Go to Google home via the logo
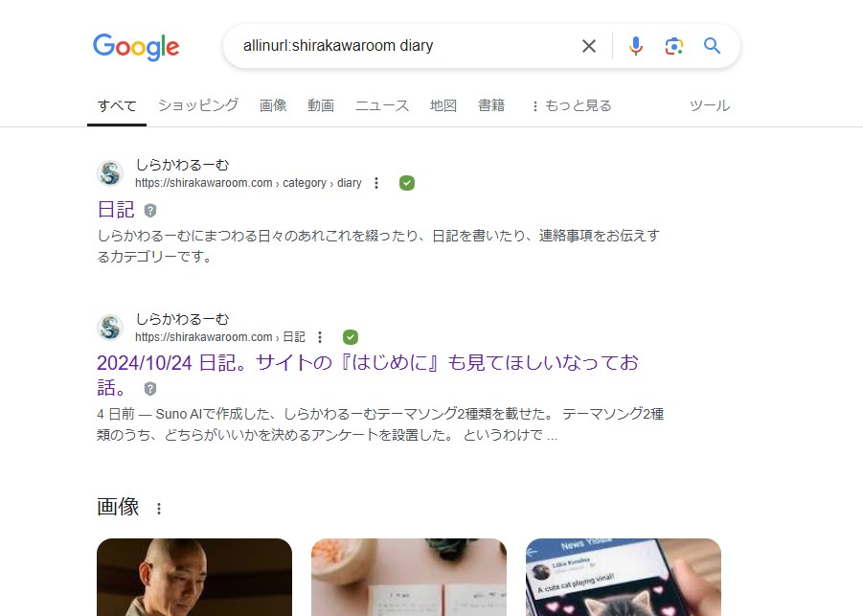Screen dimensions: 863x616 click(x=136, y=47)
